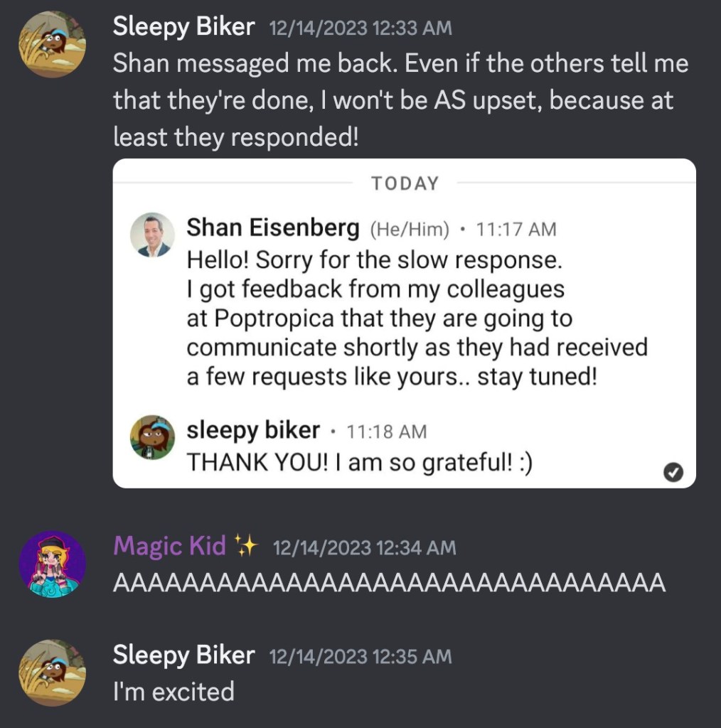
Task: Click the (He/Him) pronoun label
Action: [410, 230]
